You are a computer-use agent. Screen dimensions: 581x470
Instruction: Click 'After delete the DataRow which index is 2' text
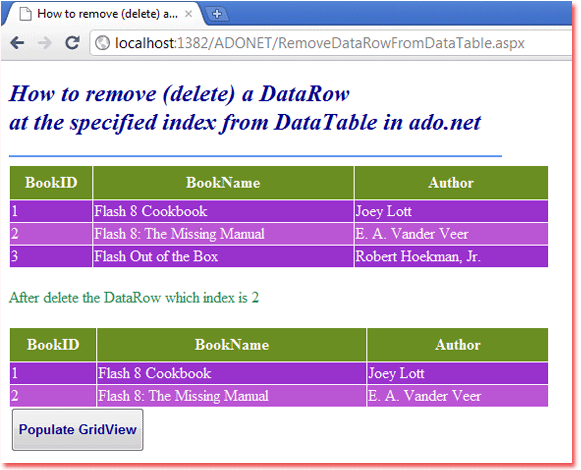pos(134,298)
